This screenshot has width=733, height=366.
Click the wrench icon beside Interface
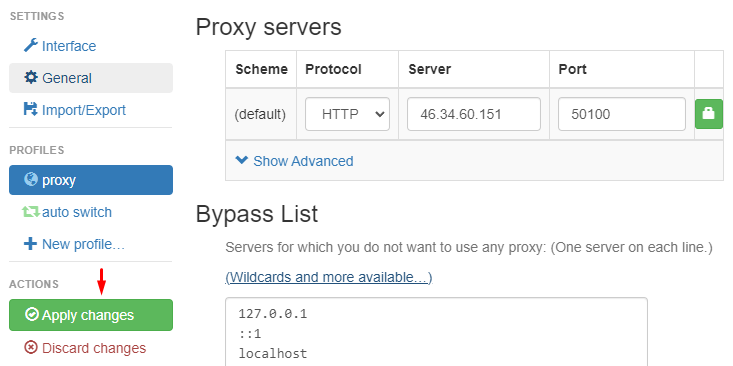[30, 46]
